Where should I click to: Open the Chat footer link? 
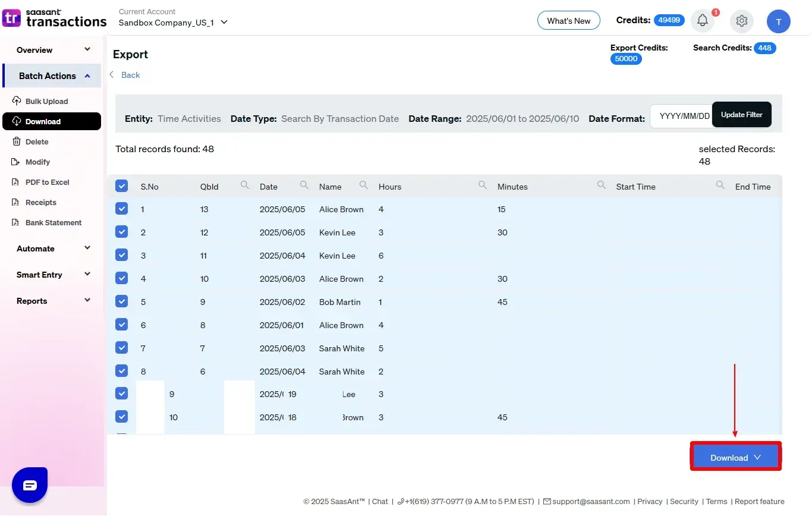(380, 501)
